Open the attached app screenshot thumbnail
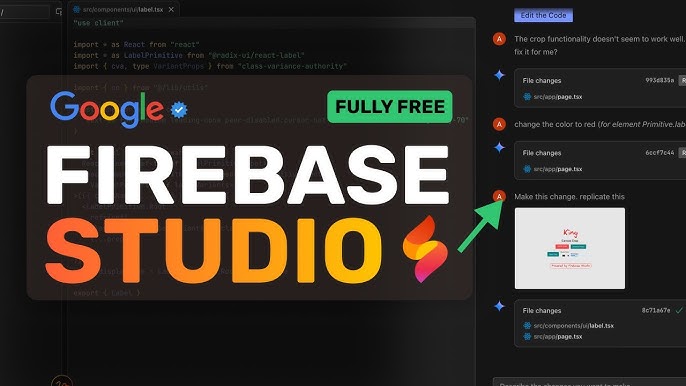 point(570,248)
